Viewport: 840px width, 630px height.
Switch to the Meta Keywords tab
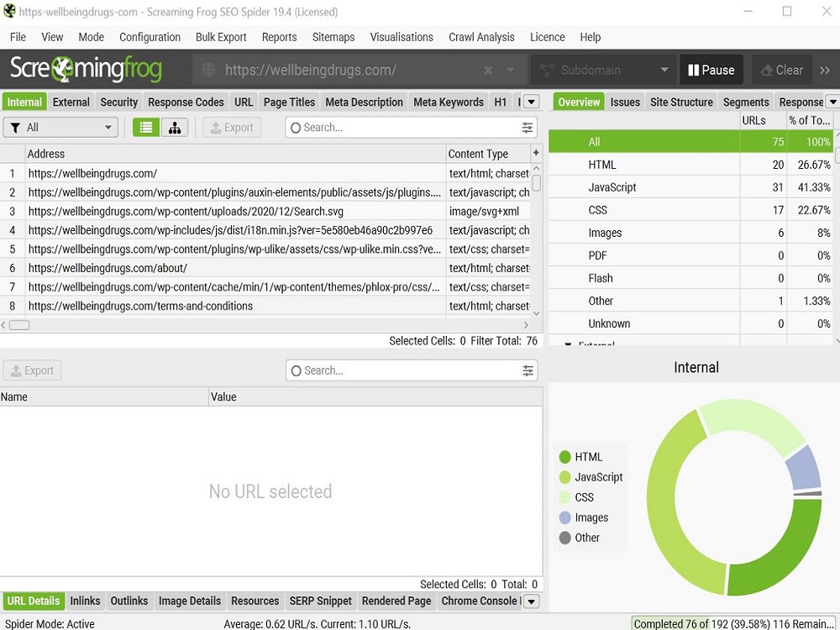click(449, 102)
